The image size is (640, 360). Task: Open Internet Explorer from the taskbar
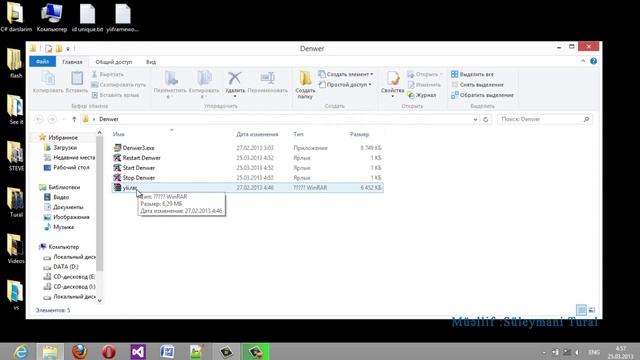[x=20, y=351]
